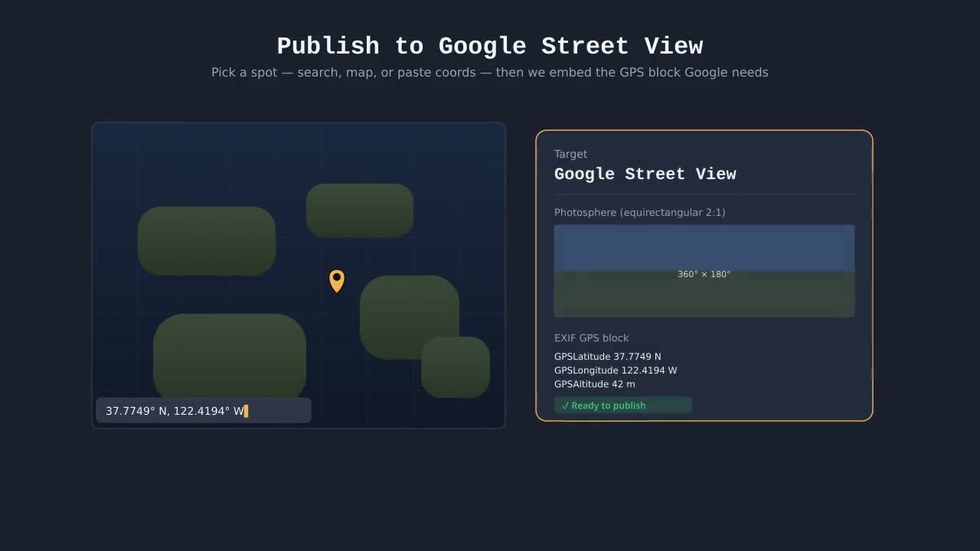Image resolution: width=980 pixels, height=551 pixels.
Task: Click the Publish to Google Street View title
Action: [490, 46]
